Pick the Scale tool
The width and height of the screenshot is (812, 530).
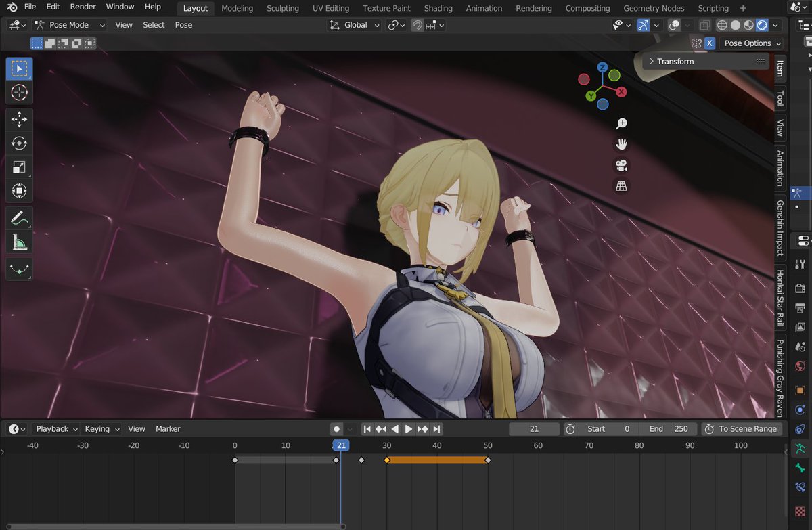(19, 167)
